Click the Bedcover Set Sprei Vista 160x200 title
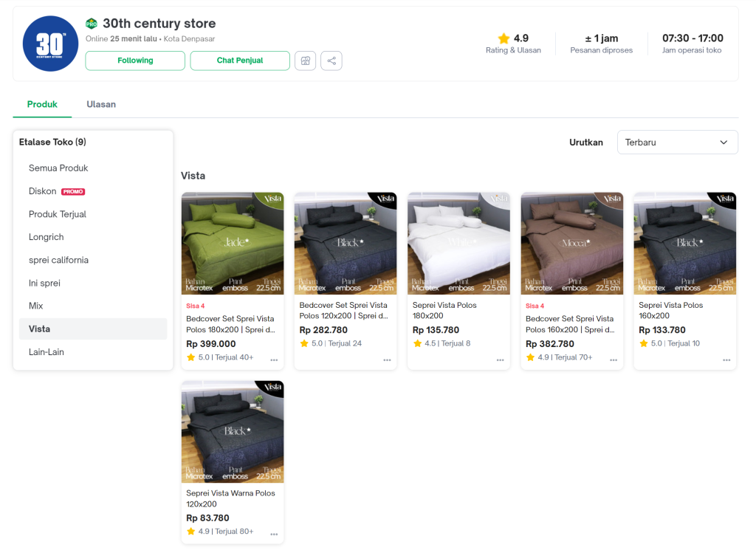 point(569,324)
